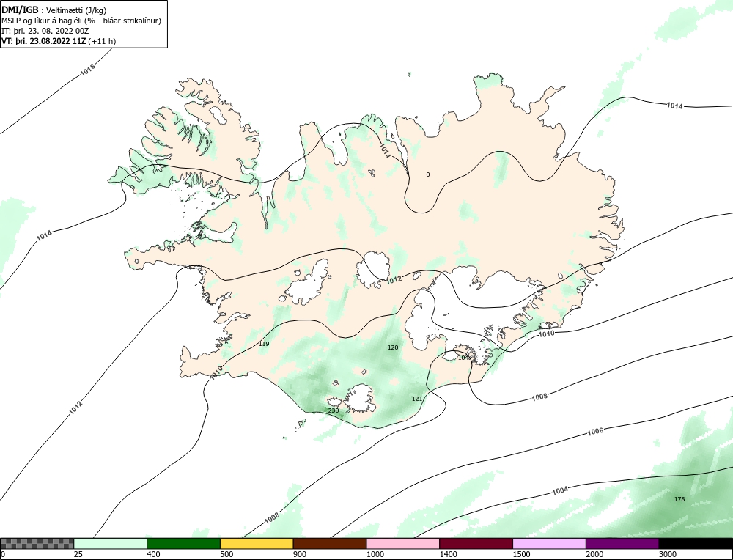This screenshot has width=733, height=560.
Task: Click the CAPE value 178 over the sea
Action: pyautogui.click(x=679, y=499)
